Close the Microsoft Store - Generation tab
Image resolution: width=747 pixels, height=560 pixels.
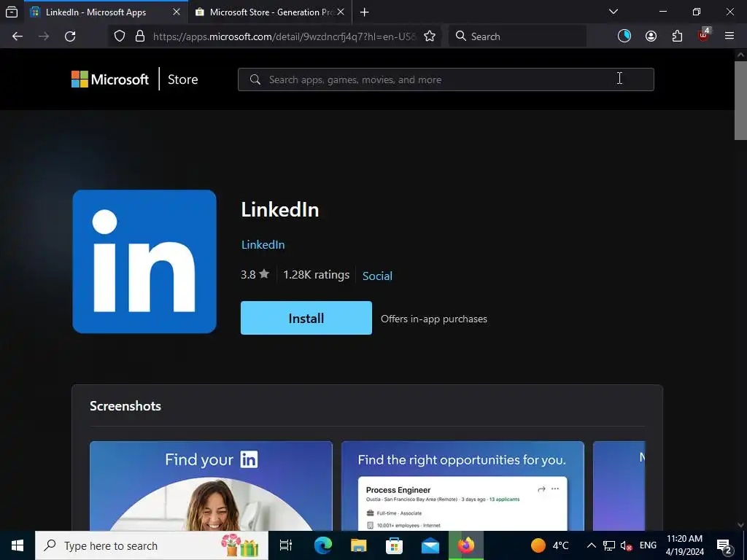click(x=341, y=12)
